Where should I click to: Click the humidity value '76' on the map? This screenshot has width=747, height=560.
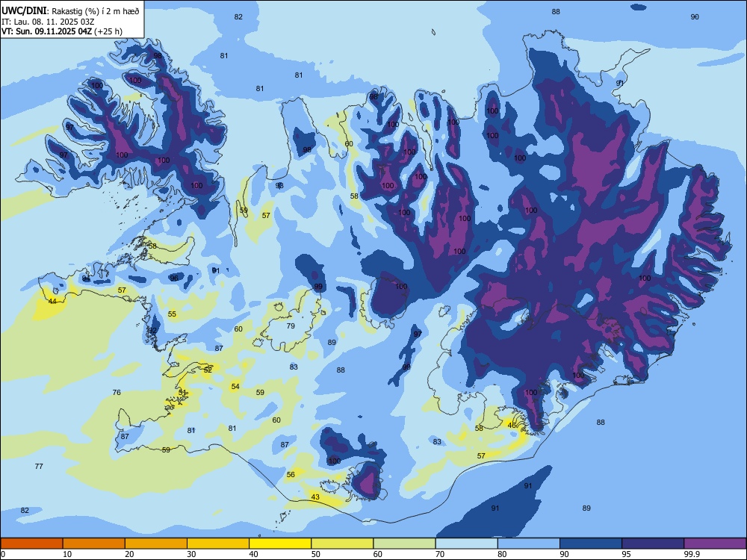pos(117,393)
